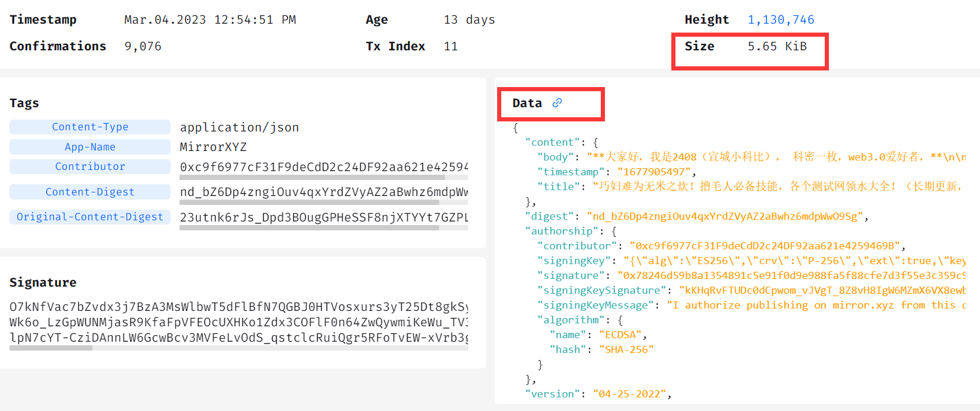Click the Contributor tag label
Image resolution: width=980 pixels, height=411 pixels.
coord(90,166)
